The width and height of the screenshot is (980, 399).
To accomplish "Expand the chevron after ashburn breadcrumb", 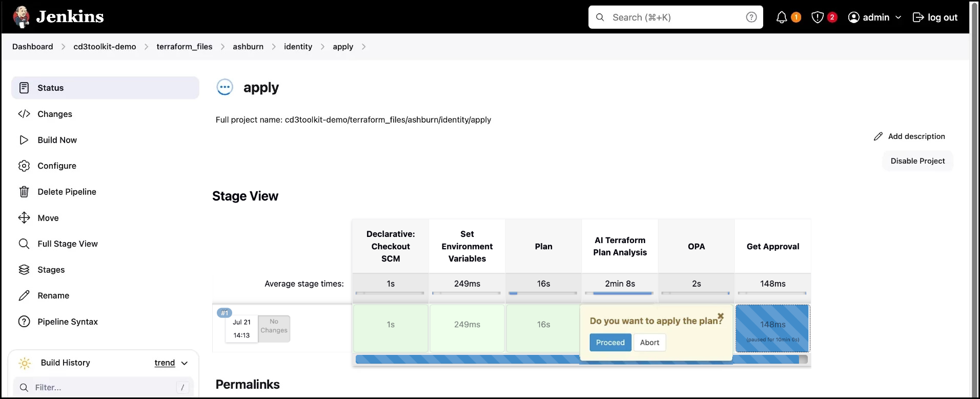I will [x=274, y=47].
